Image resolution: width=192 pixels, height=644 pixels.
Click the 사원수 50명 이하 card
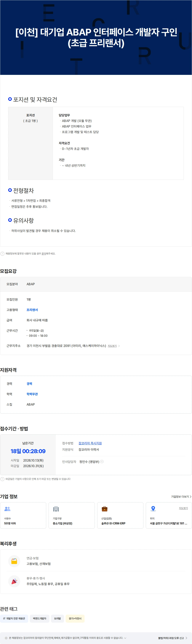23,515
